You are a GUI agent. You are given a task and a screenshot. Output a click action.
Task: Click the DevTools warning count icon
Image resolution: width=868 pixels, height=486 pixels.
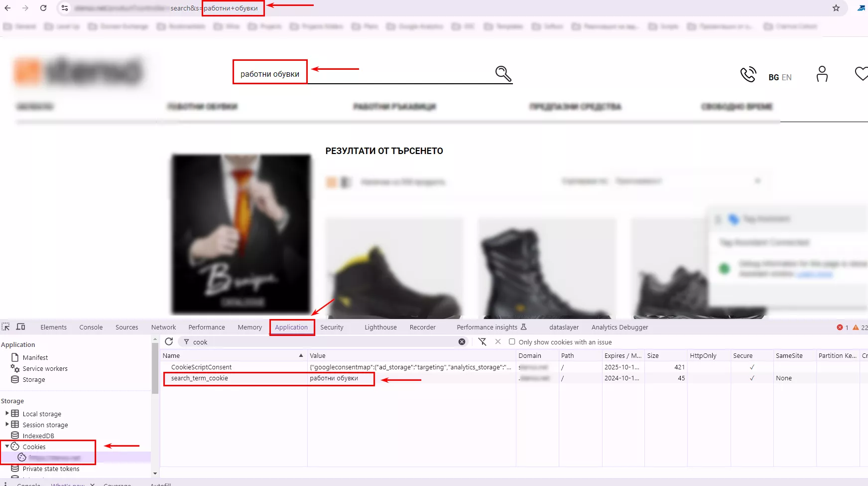(860, 327)
